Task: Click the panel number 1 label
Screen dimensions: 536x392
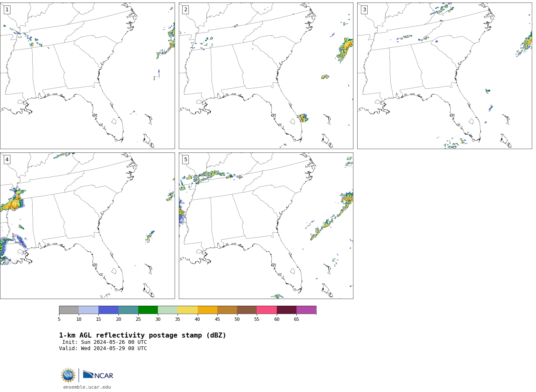Action: pos(7,10)
